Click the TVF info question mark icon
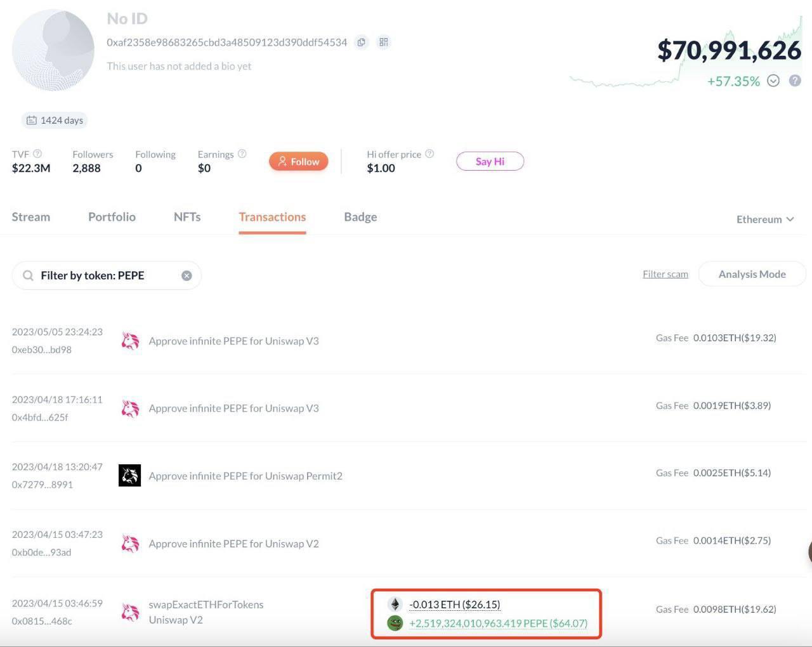 click(x=37, y=154)
